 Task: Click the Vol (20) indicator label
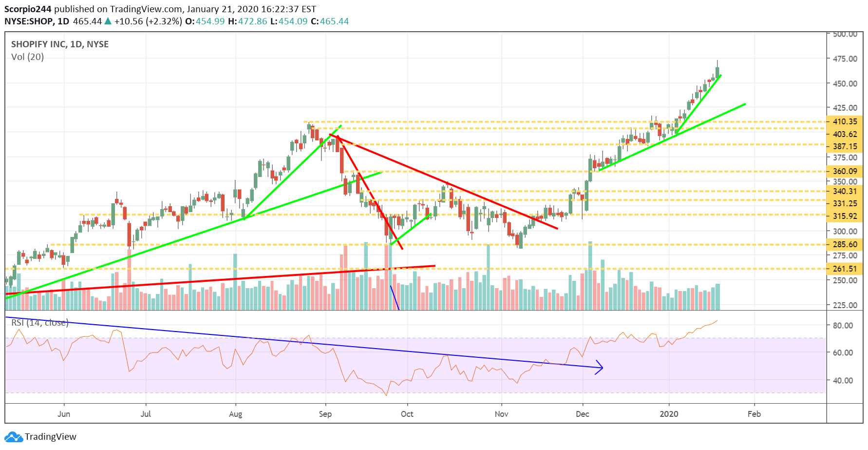coord(27,57)
